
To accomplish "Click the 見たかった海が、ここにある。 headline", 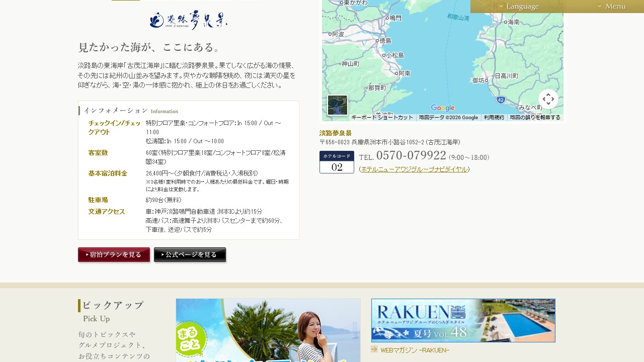I will click(150, 47).
